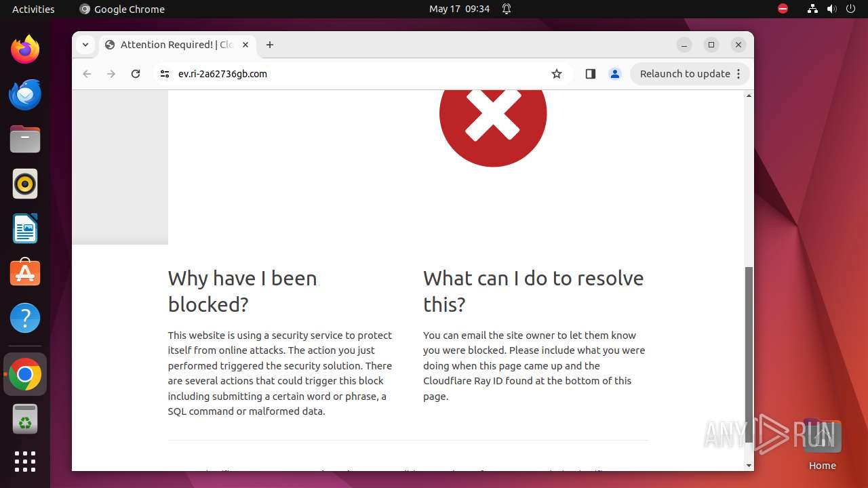Open Activities overview

[33, 9]
